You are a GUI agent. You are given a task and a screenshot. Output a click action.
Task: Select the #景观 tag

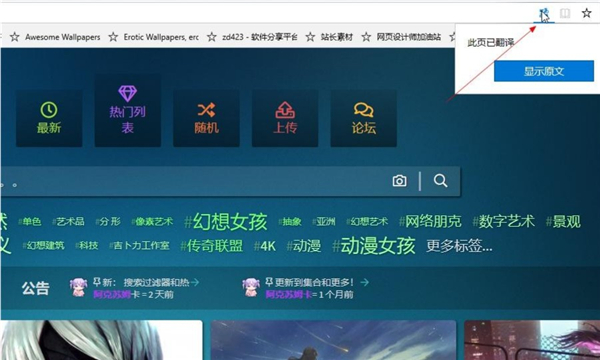(563, 222)
